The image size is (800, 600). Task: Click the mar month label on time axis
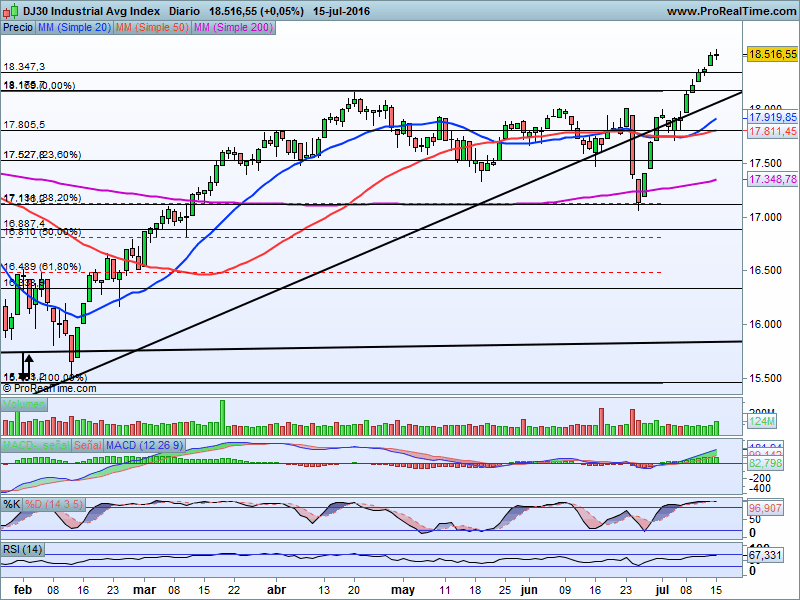click(144, 590)
